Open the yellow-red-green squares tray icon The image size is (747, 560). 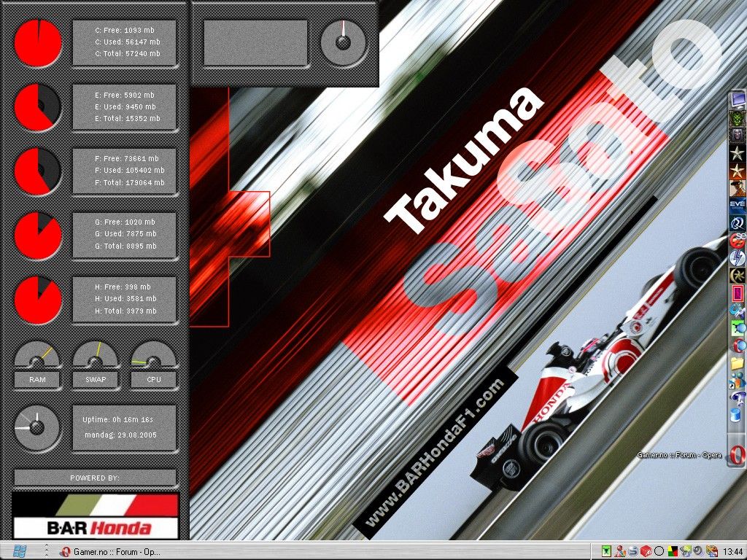[x=673, y=551]
